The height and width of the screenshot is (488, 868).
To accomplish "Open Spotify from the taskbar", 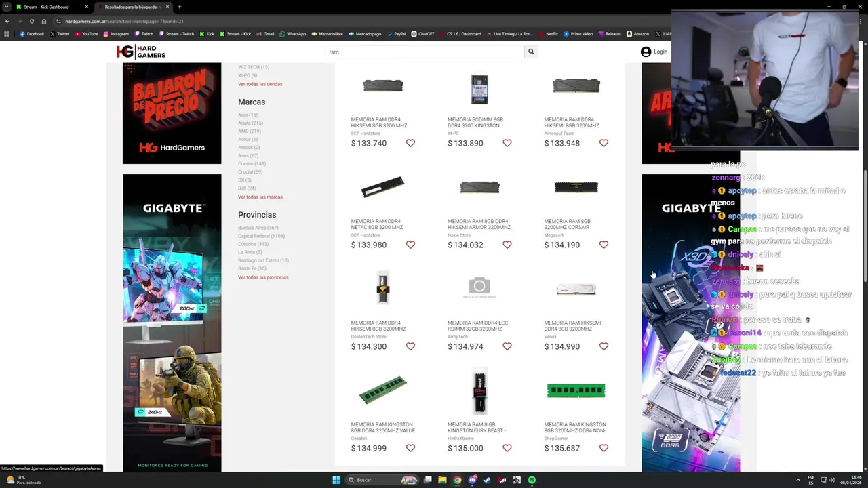I will pyautogui.click(x=532, y=480).
